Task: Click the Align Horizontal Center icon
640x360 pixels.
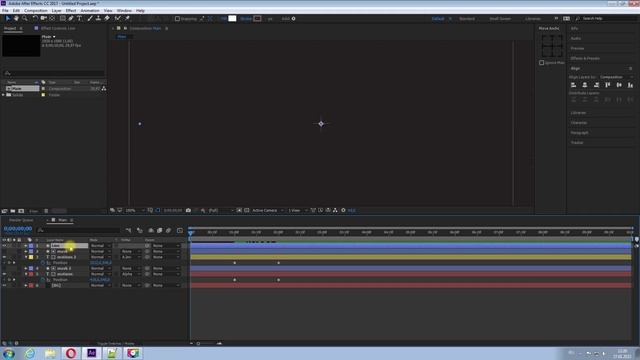Action: (585, 85)
